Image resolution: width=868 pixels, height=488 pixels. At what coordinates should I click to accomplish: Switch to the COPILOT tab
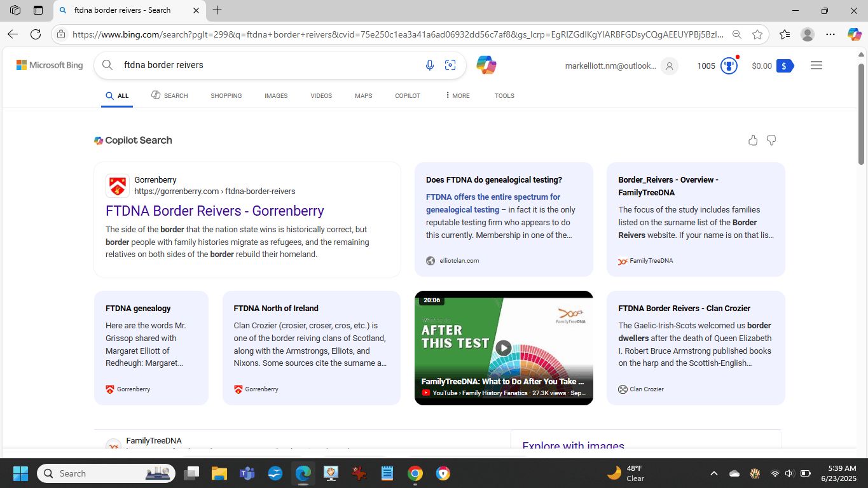408,95
